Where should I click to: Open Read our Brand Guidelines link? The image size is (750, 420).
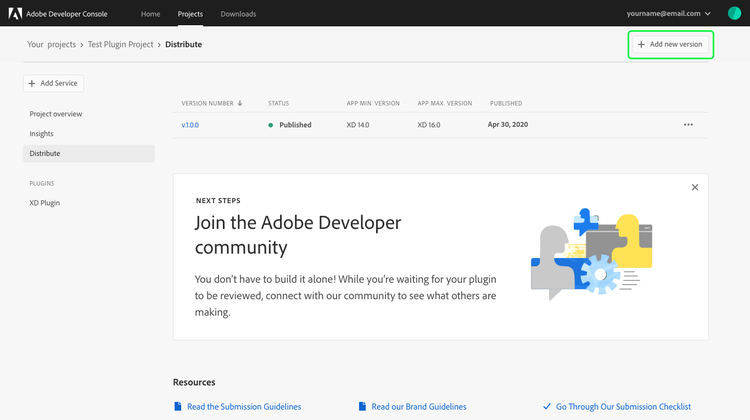coord(419,407)
